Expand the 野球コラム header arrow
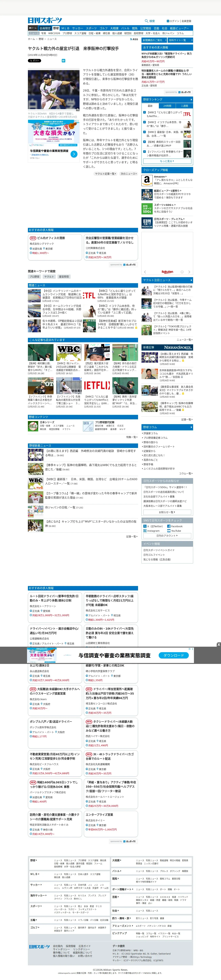The image size is (221, 980). point(191,427)
